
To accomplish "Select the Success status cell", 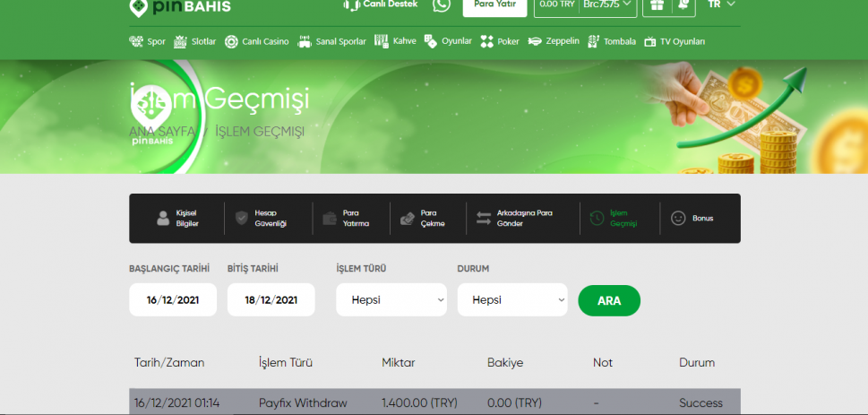I will [x=700, y=402].
